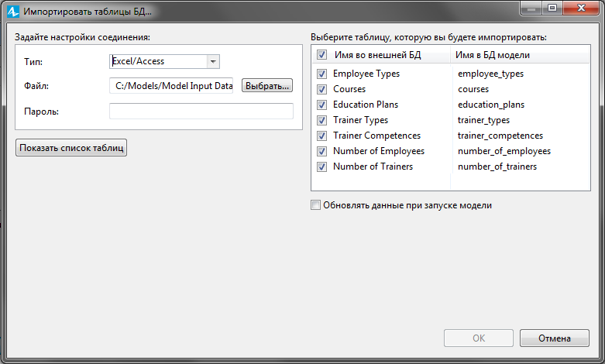
Task: Open the connection type dropdown arrow
Action: 213,61
